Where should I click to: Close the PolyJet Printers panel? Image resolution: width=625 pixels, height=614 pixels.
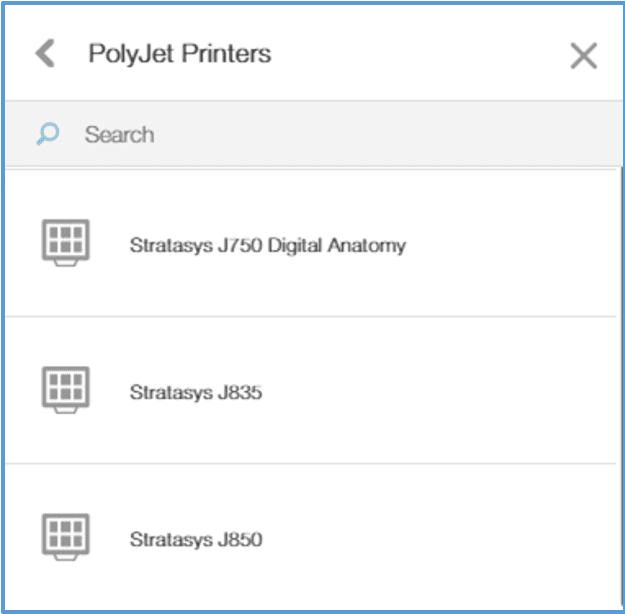coord(584,56)
